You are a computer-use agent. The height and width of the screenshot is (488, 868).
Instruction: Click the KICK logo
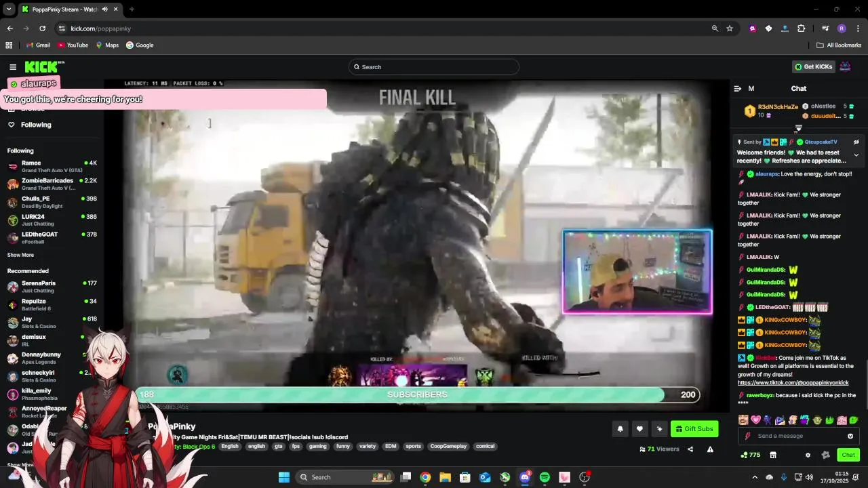(x=44, y=66)
